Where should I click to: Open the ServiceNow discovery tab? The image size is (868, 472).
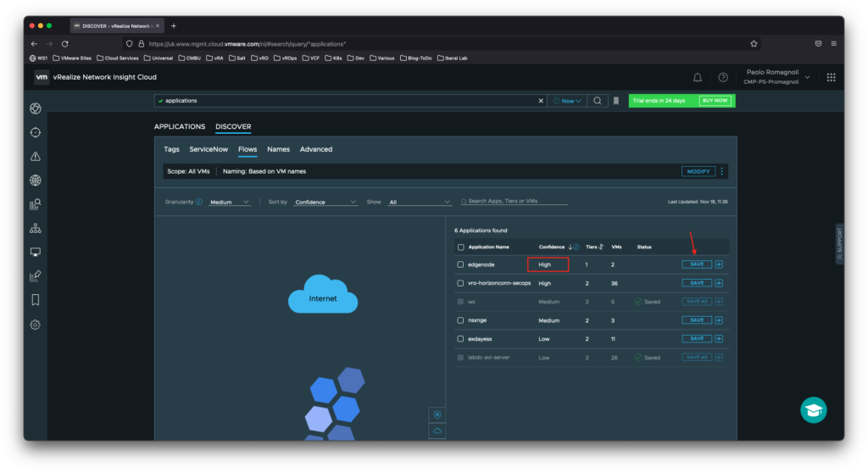tap(209, 149)
